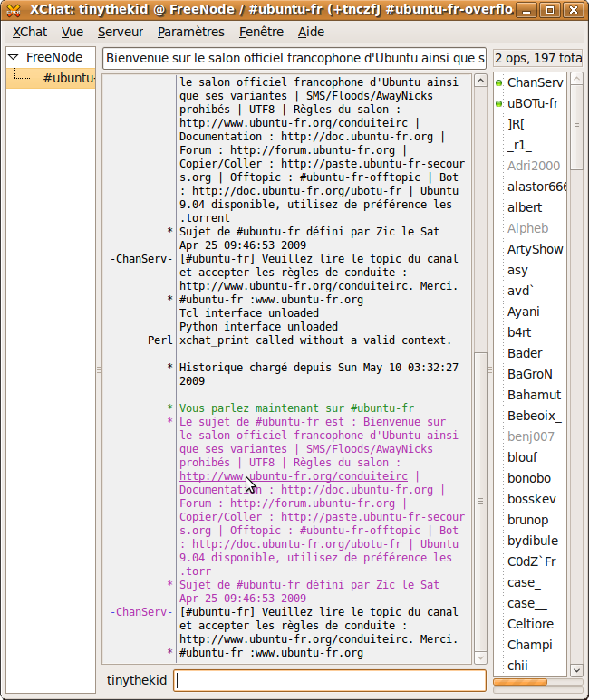
Task: Click the tinythekid nickname button
Action: 137,680
